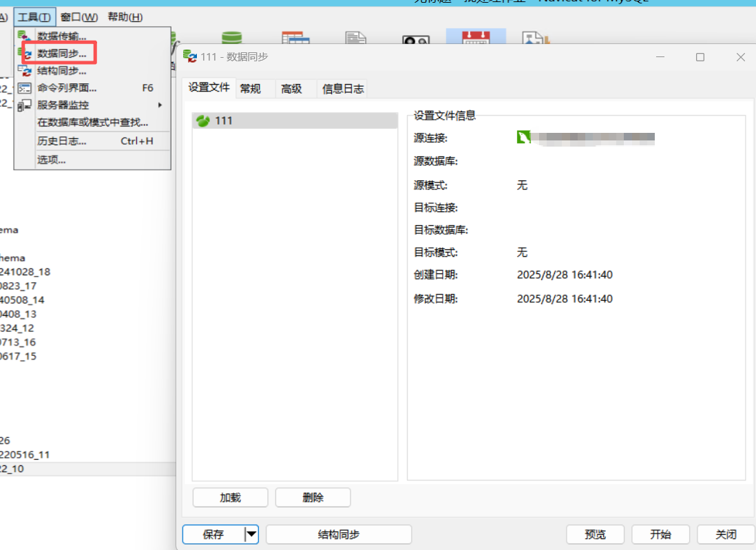This screenshot has height=550, width=756.
Task: Expand the 服务器监控 submenu arrow
Action: pos(160,105)
